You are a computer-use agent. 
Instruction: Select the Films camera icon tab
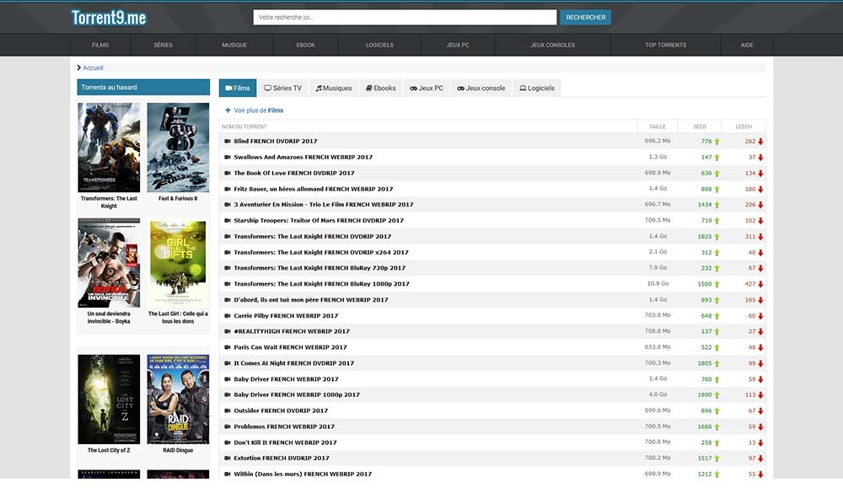[228, 87]
